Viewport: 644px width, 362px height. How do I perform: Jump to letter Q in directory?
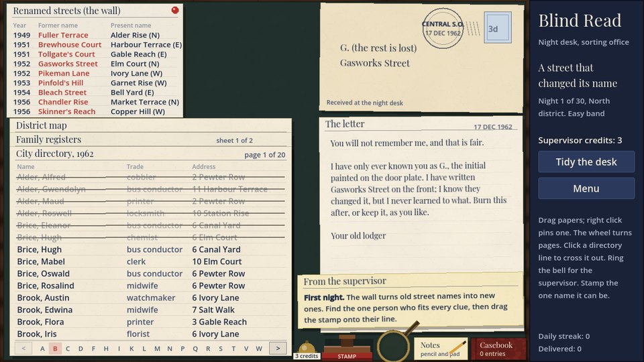tap(195, 349)
